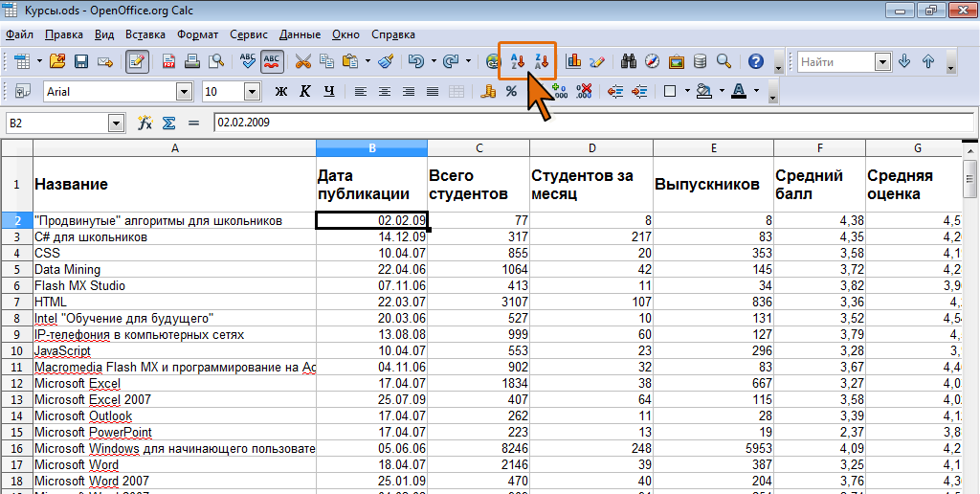Image resolution: width=980 pixels, height=494 pixels.
Task: Expand the Найти search history dropdown
Action: 882,62
